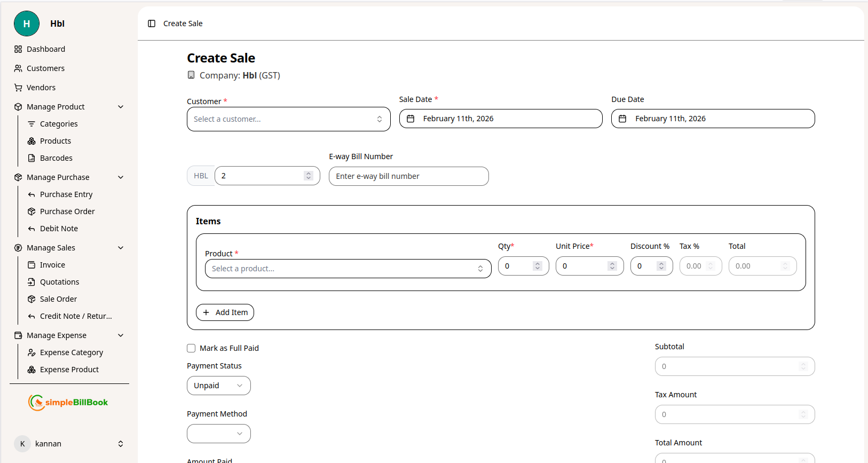Click the Add Item button
This screenshot has height=463, width=868.
225,312
